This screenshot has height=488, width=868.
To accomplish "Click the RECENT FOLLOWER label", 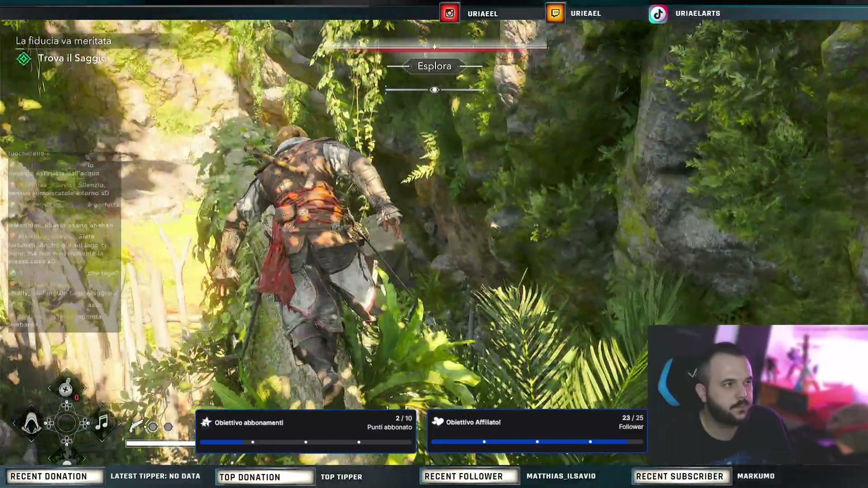I will coord(470,476).
